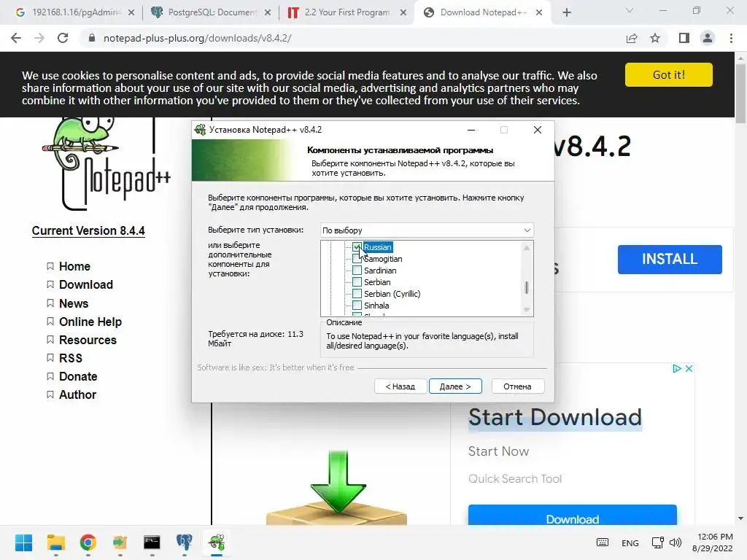Close the ad with X icon

[689, 368]
